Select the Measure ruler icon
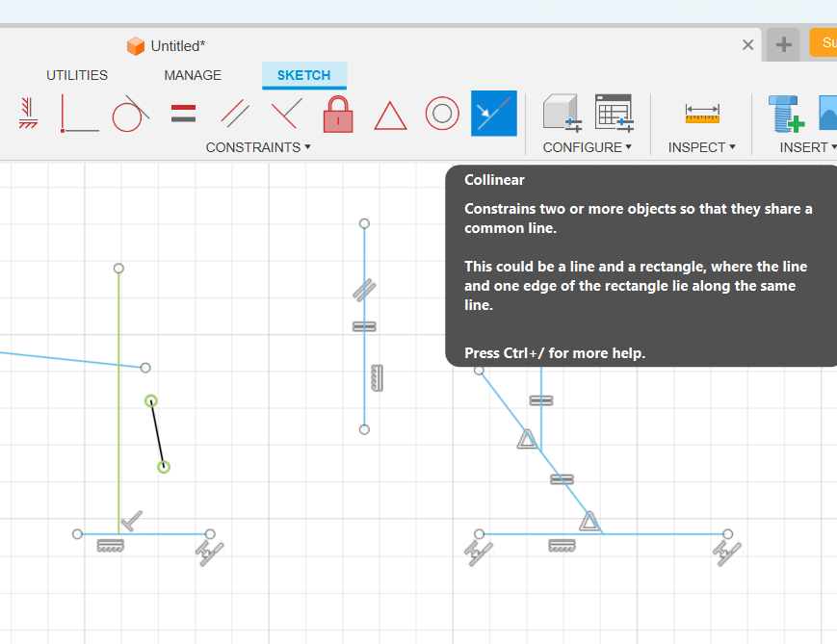 tap(702, 115)
